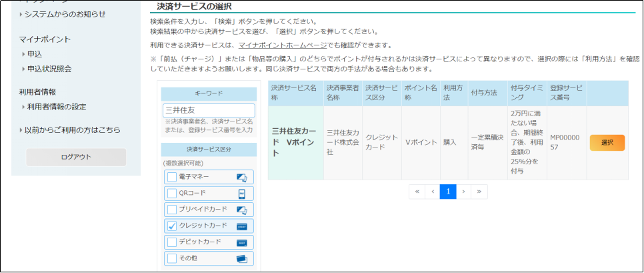Enable the 電子マネー checkbox

[x=172, y=177]
